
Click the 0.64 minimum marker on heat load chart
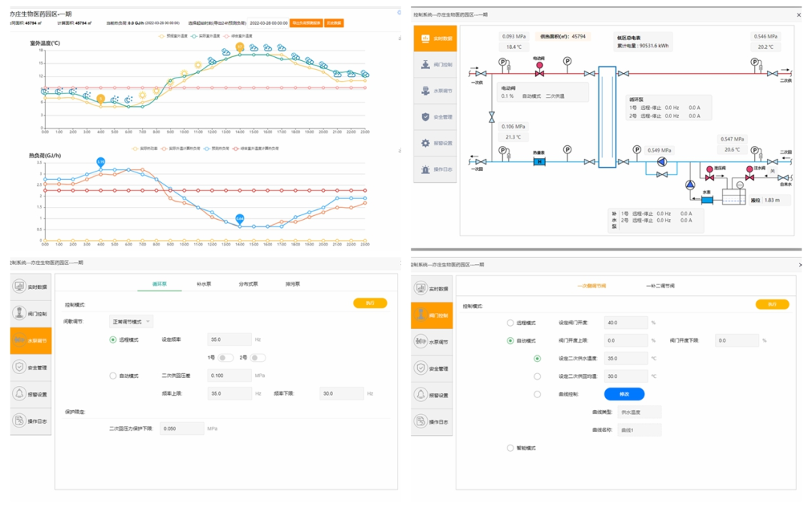pos(240,219)
